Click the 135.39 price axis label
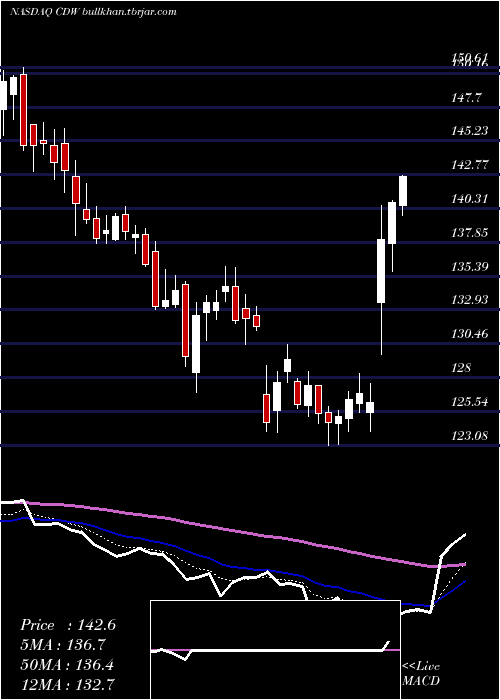Screen dimensions: 500x700 click(470, 267)
